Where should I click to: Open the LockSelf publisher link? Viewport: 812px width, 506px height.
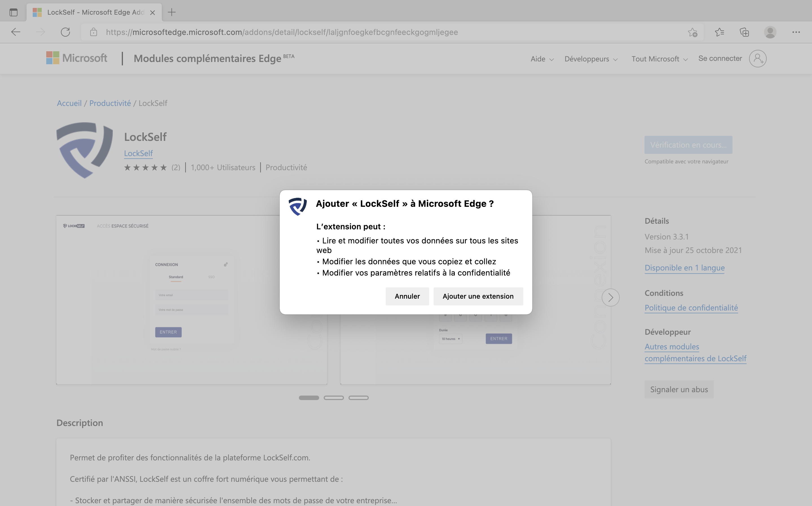(x=138, y=153)
